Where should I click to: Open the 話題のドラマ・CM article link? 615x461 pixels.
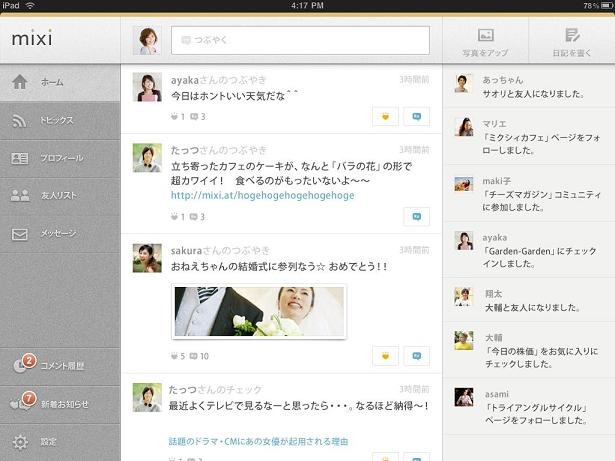[258, 442]
